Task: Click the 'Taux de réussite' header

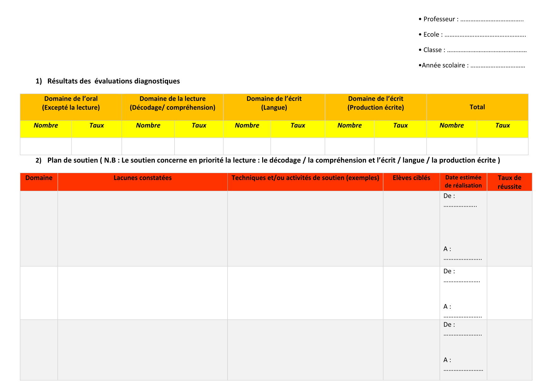Action: [509, 182]
